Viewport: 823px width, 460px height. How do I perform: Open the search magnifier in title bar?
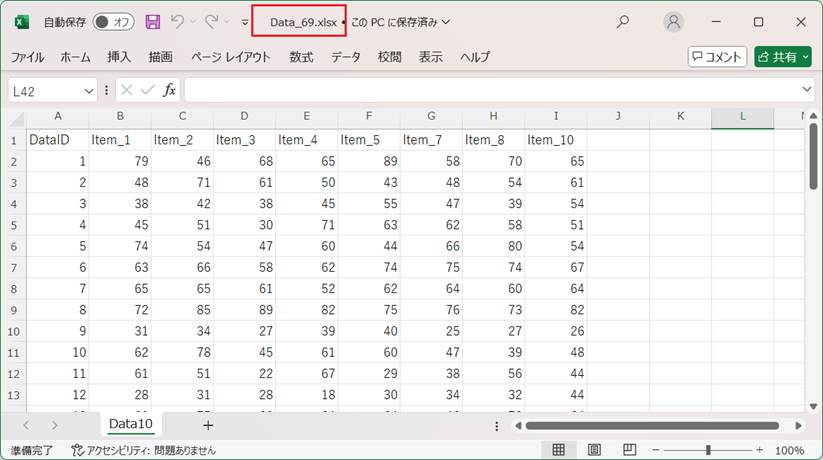pos(623,21)
